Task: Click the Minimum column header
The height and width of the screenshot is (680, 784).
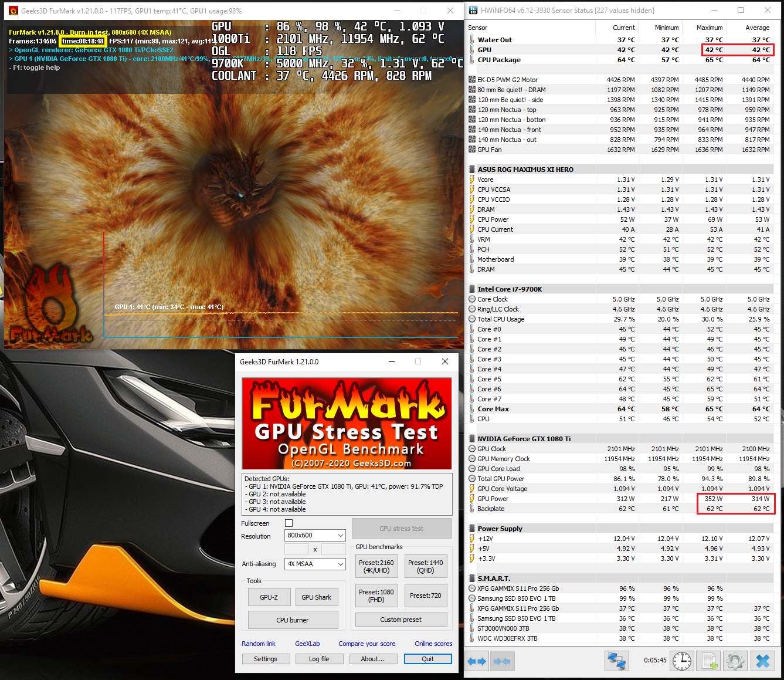Action: [x=660, y=28]
